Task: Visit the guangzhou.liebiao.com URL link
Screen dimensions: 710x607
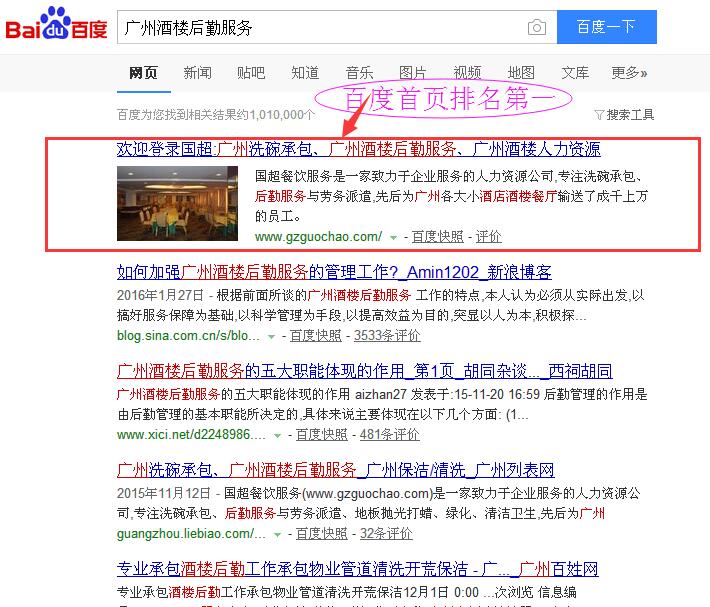Action: (x=191, y=534)
